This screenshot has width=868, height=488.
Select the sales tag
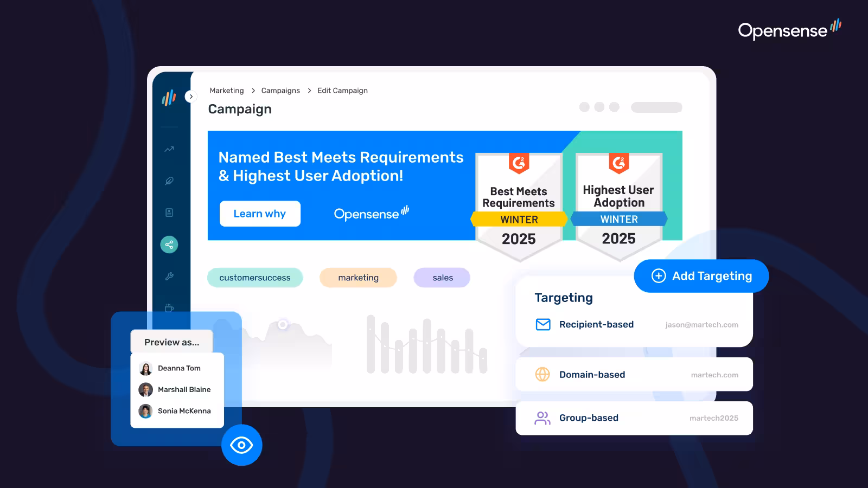[442, 278]
